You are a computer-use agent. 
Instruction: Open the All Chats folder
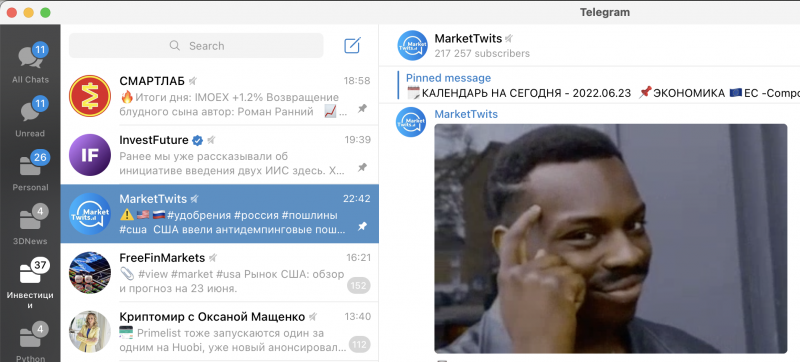pos(31,64)
